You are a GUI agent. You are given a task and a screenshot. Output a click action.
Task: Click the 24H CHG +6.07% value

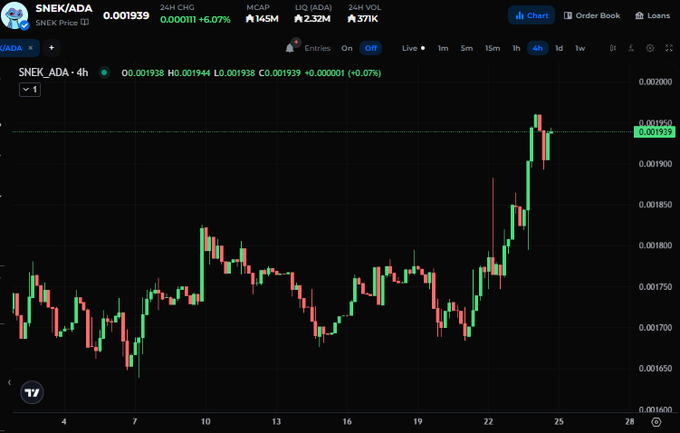pos(214,20)
